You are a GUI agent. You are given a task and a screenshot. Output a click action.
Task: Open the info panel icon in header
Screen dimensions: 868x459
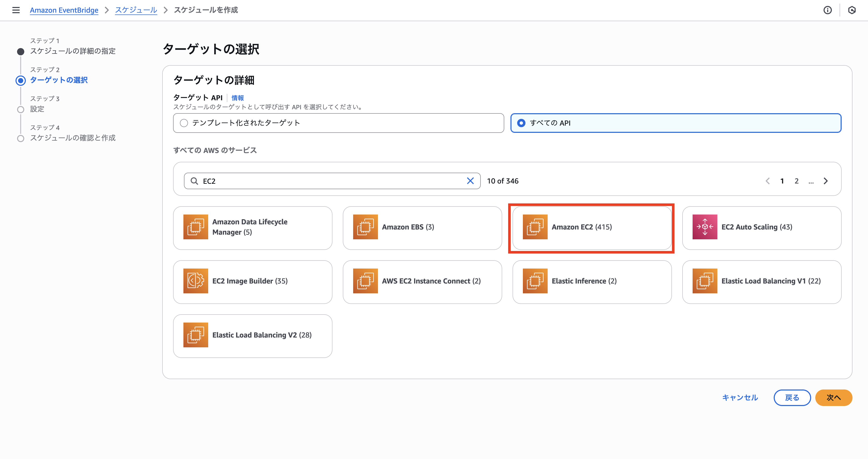tap(827, 10)
